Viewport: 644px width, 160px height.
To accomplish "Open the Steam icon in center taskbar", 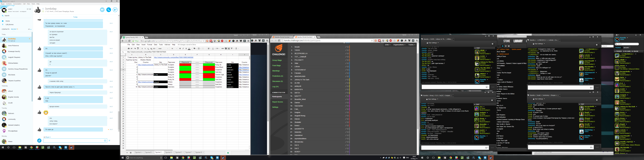I will click(223, 158).
